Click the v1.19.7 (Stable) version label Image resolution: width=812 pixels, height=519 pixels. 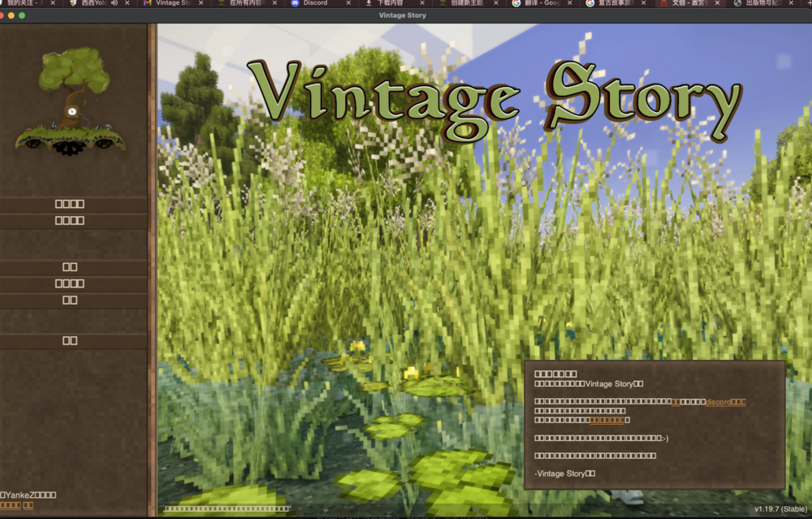point(780,508)
